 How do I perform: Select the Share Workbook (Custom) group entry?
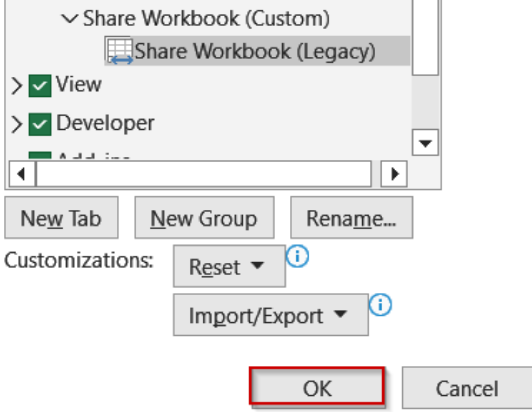click(x=205, y=17)
